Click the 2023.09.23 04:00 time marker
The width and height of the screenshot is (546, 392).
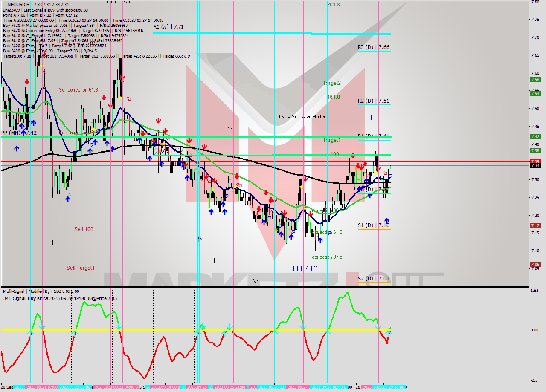click(x=119, y=387)
